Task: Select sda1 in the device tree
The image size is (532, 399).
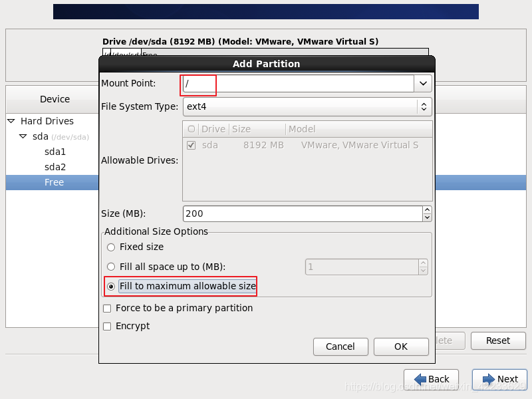Action: pos(55,152)
